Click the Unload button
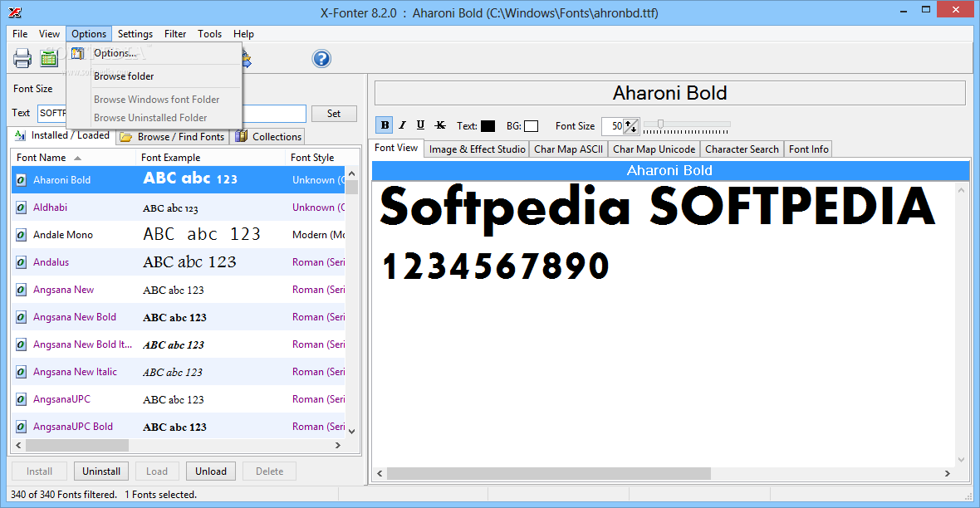Viewport: 980px width, 508px height. point(211,471)
